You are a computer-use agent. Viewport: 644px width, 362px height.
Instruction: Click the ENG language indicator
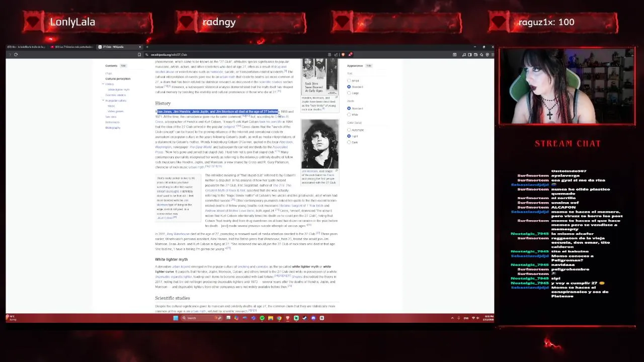[x=466, y=318]
